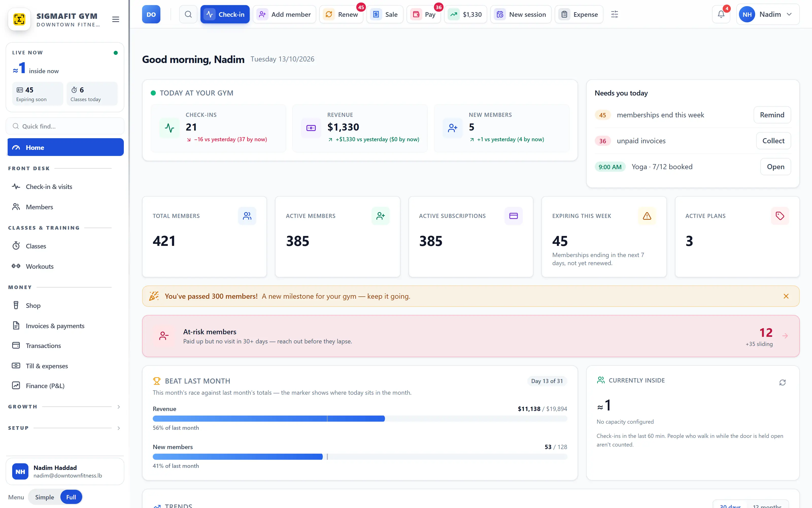Click the Pay button with 36 badge
The image size is (812, 508).
[424, 14]
